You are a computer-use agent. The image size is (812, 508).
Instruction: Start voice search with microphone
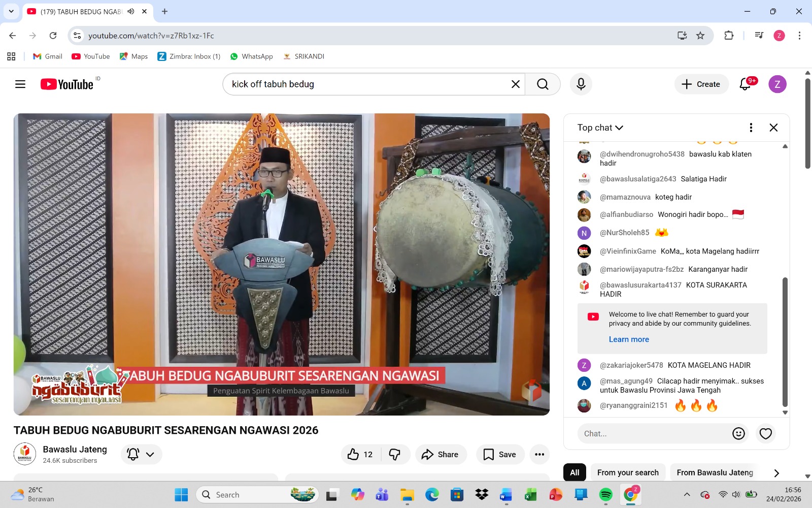click(x=581, y=84)
